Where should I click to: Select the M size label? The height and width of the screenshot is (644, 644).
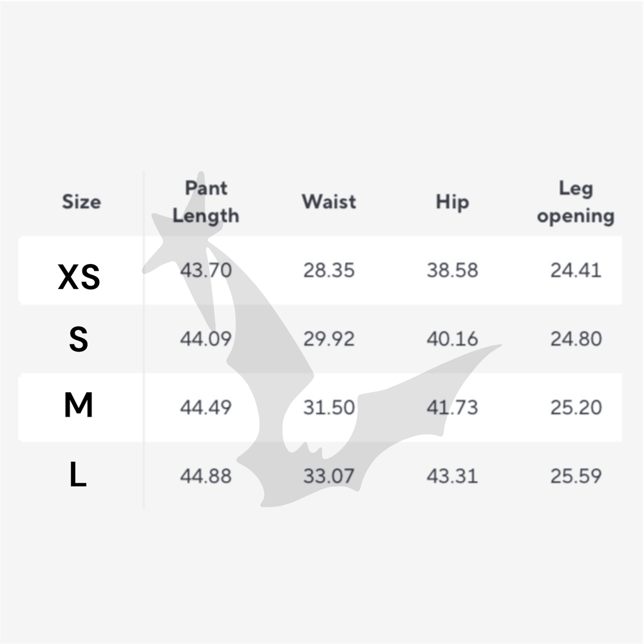79,407
